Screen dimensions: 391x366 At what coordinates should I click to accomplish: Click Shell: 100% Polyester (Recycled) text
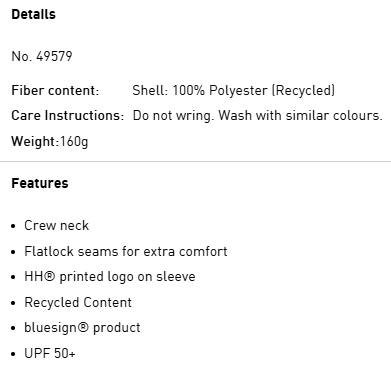233,91
